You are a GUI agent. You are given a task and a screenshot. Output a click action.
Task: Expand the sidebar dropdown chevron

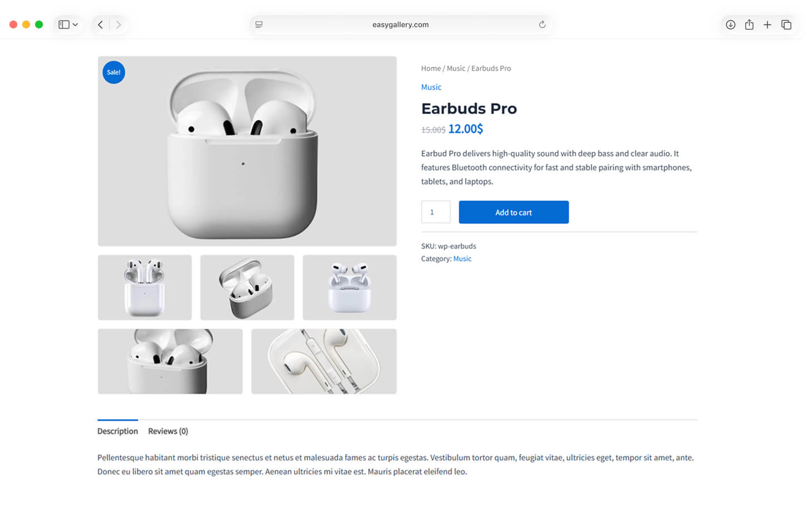coord(75,24)
